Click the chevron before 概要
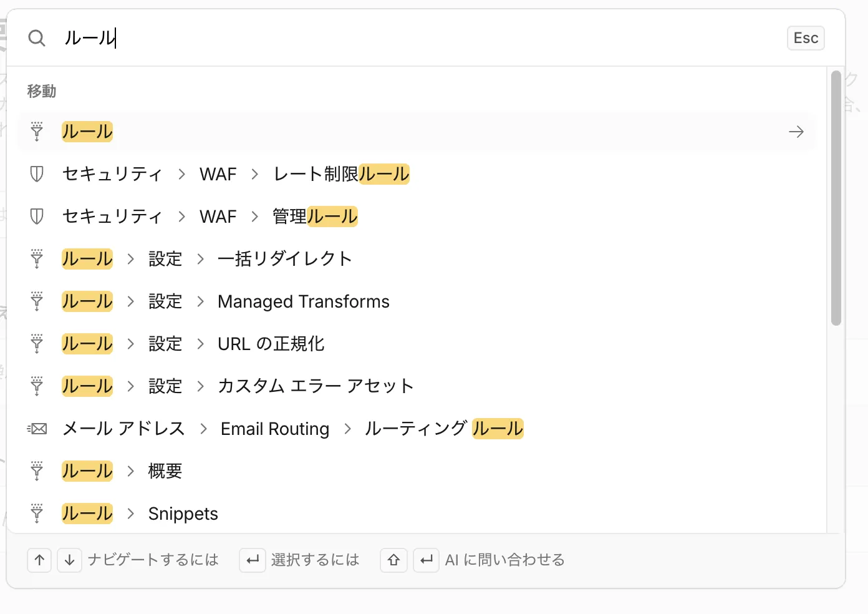The height and width of the screenshot is (614, 868). (130, 471)
